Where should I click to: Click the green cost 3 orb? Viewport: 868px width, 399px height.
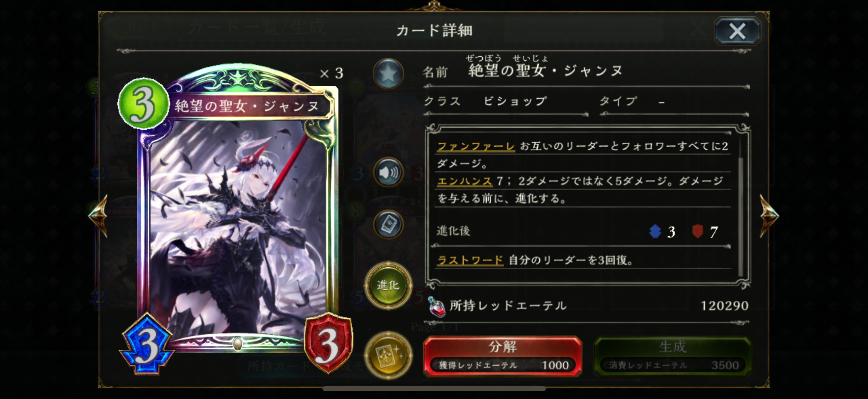(x=143, y=104)
